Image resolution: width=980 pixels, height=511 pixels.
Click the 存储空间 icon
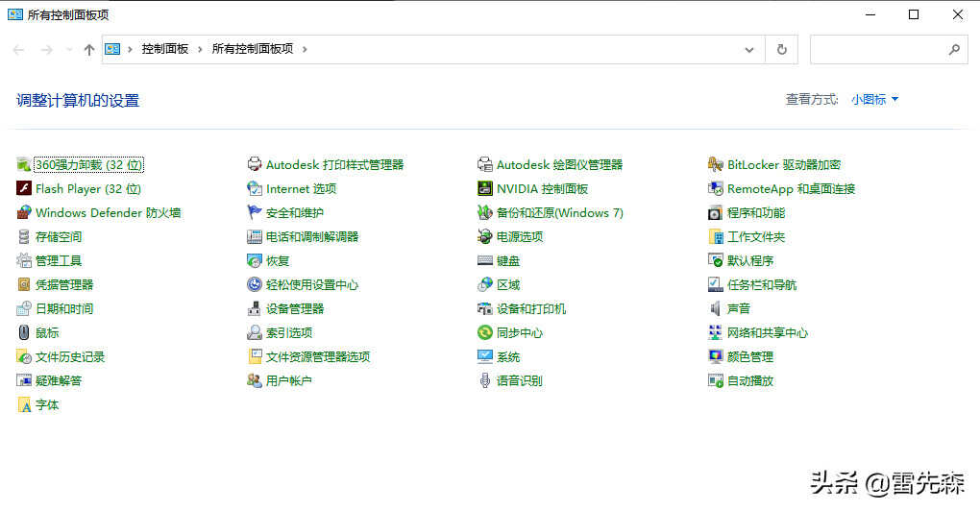24,236
